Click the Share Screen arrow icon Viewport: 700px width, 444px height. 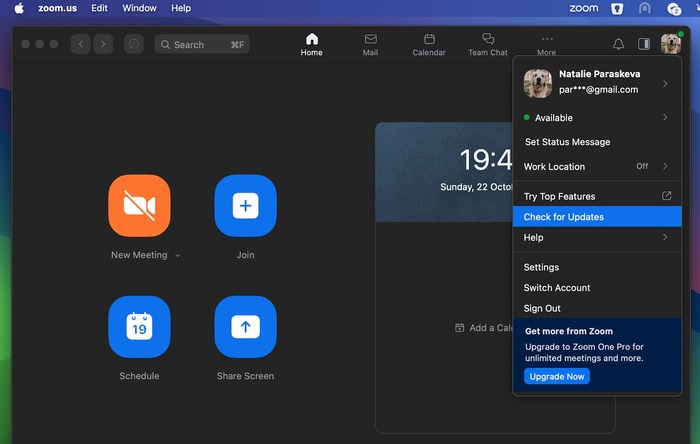pos(245,327)
